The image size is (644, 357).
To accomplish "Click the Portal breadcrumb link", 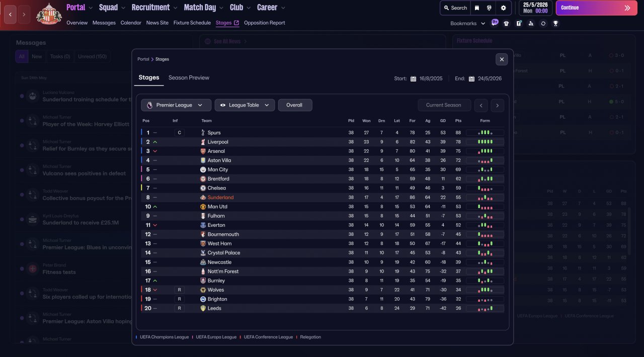I will 143,59.
